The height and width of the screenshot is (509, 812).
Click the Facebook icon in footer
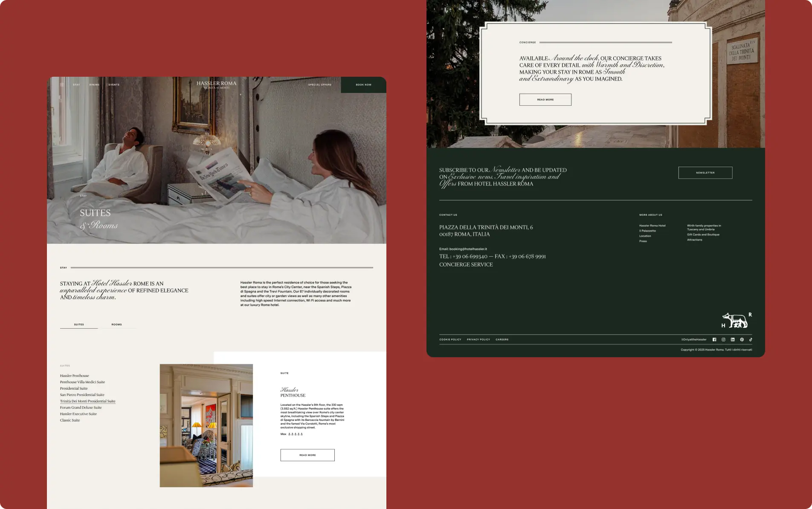pyautogui.click(x=714, y=340)
